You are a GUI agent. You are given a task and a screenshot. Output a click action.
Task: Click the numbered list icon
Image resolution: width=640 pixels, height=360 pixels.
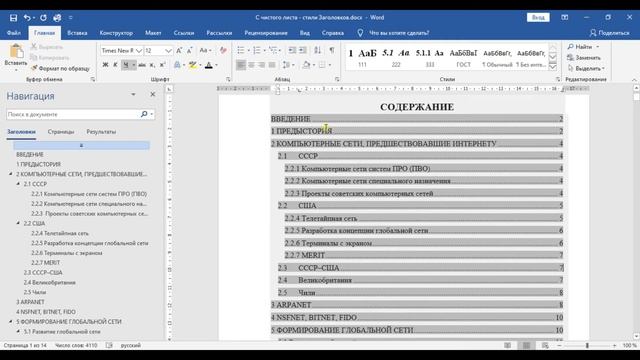(x=256, y=50)
